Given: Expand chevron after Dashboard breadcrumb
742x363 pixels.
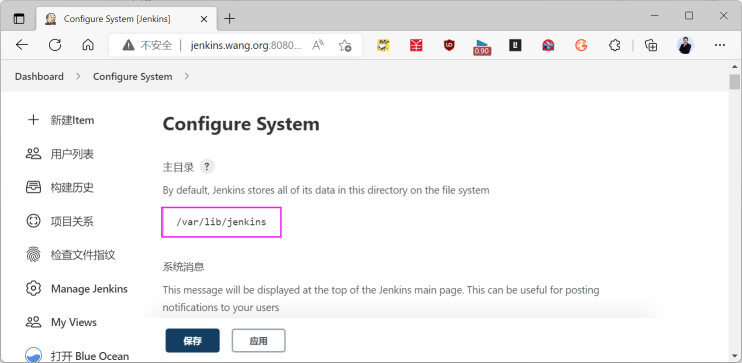Looking at the screenshot, I should [78, 76].
